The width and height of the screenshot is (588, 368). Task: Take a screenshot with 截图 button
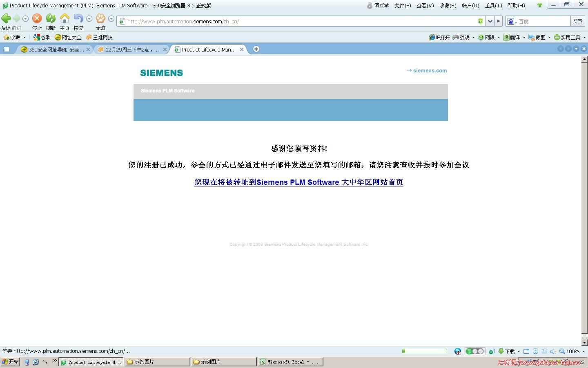coord(537,37)
